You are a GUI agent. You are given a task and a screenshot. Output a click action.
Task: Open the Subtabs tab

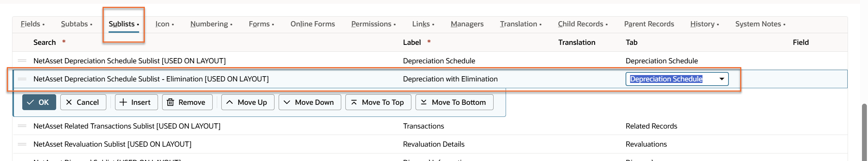[77, 24]
